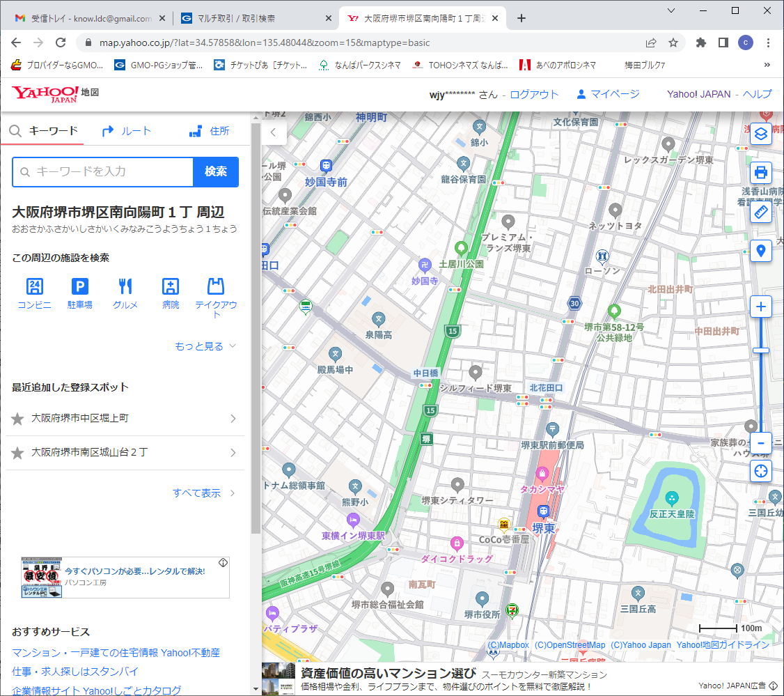Click the drop pin marker icon
This screenshot has width=784, height=696.
click(761, 250)
